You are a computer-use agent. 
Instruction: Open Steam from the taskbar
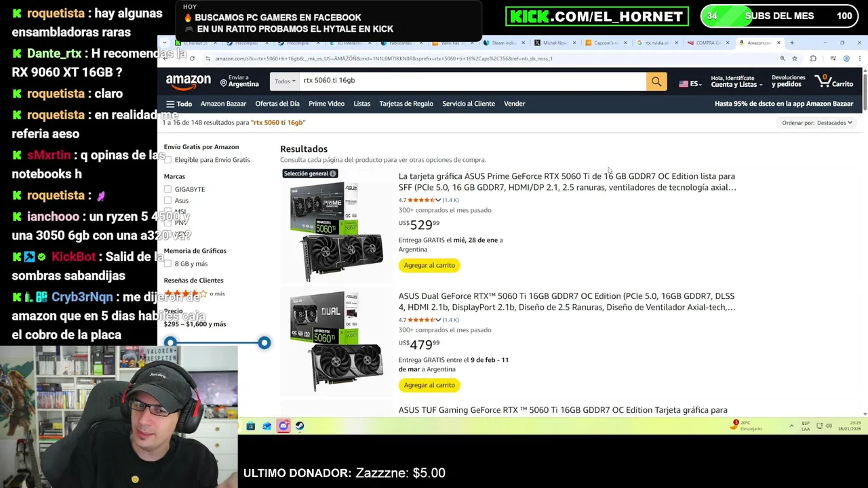(x=300, y=426)
